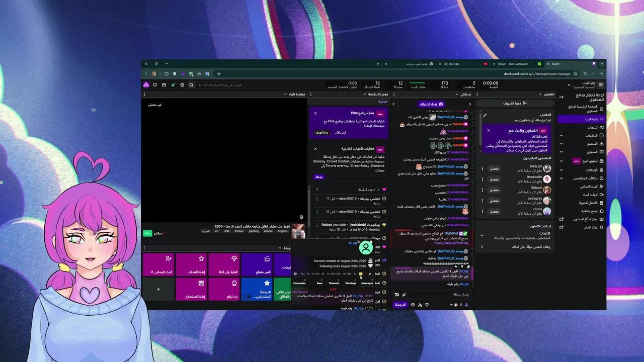Image resolution: width=644 pixels, height=362 pixels.
Task: Open options menu for iiblazei
Action: click(482, 190)
